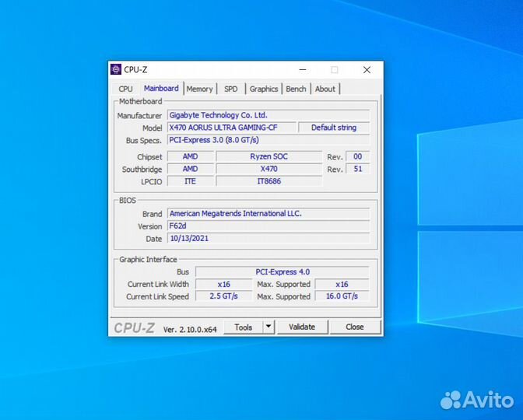Click the Tools button
This screenshot has width=523, height=420.
click(243, 327)
